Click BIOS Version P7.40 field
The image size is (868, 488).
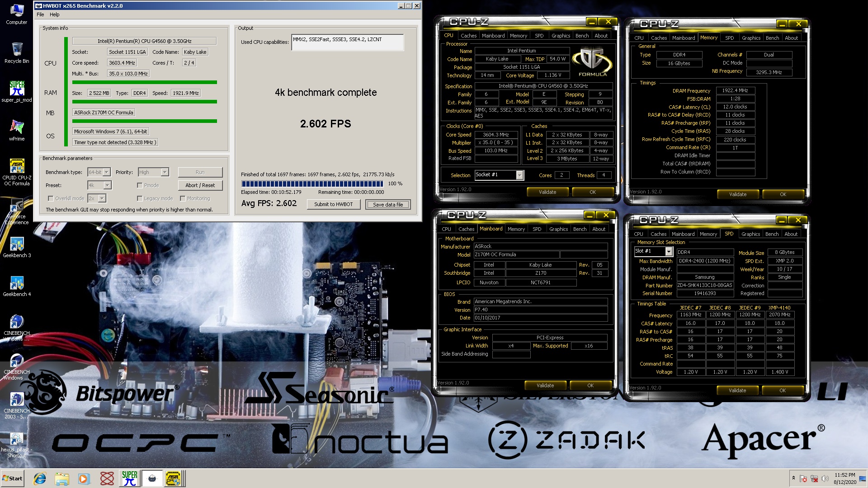click(540, 310)
